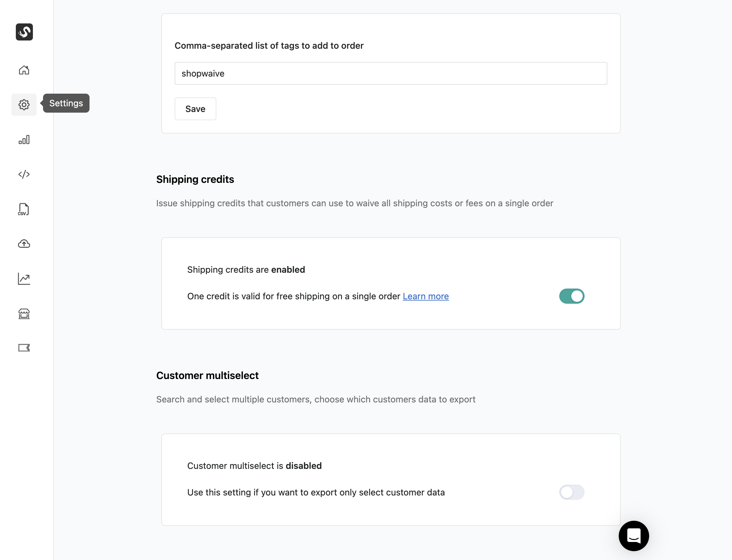Screen dimensions: 732x560
Task: Open the Home page icon
Action: click(x=24, y=70)
